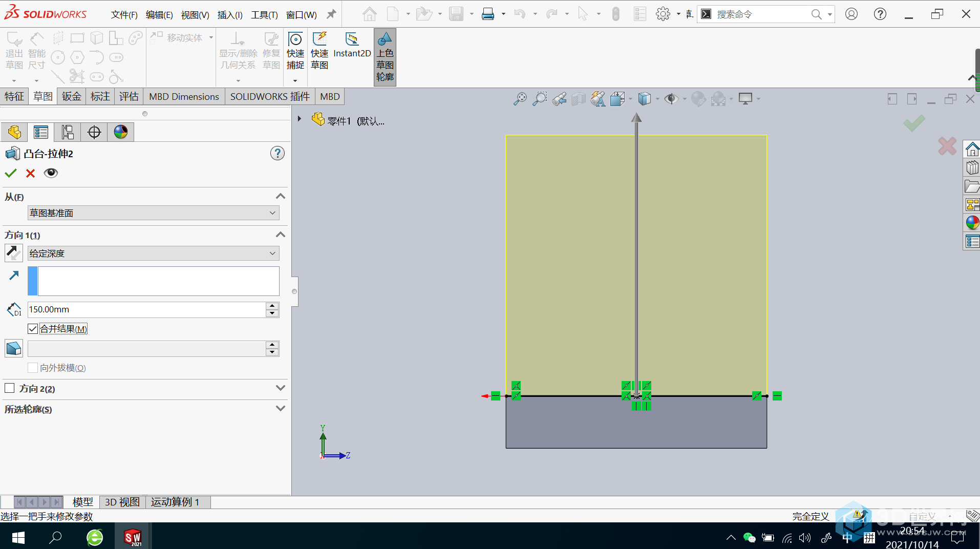980x549 pixels.
Task: Open the DisplayManager color ball tab
Action: click(x=121, y=132)
